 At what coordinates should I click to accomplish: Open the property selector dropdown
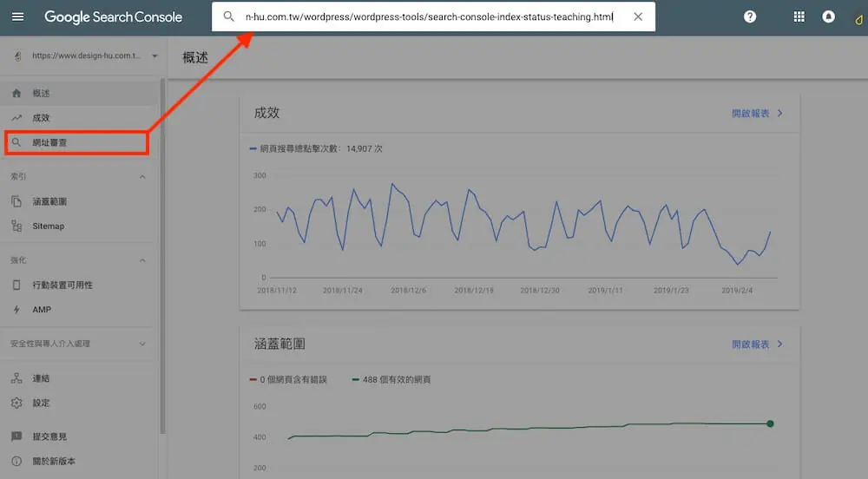click(x=155, y=56)
